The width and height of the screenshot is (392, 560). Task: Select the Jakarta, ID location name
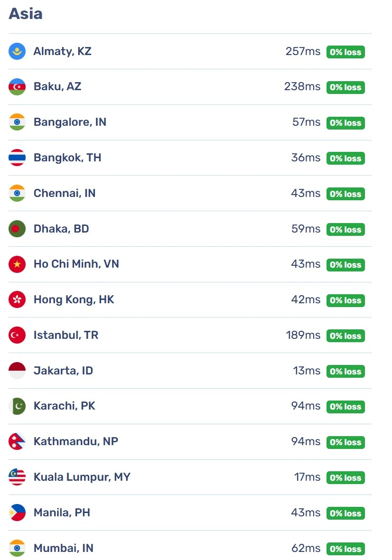pos(63,371)
